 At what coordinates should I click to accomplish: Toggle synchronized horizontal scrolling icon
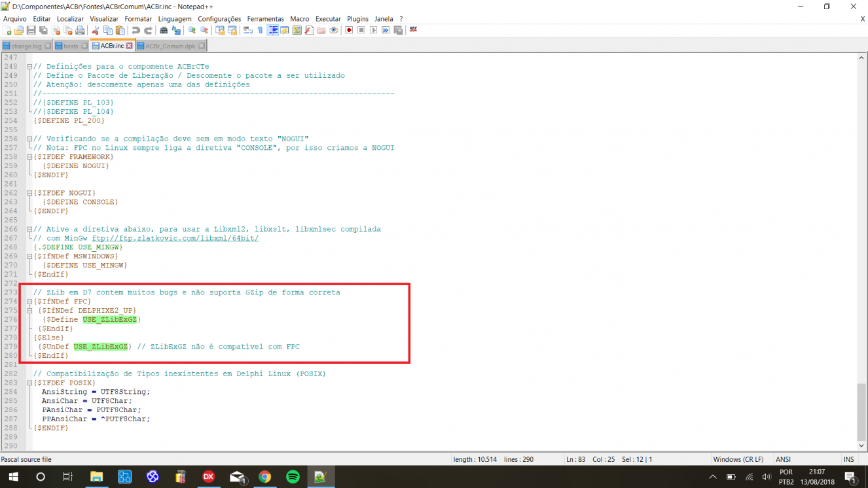[x=232, y=30]
